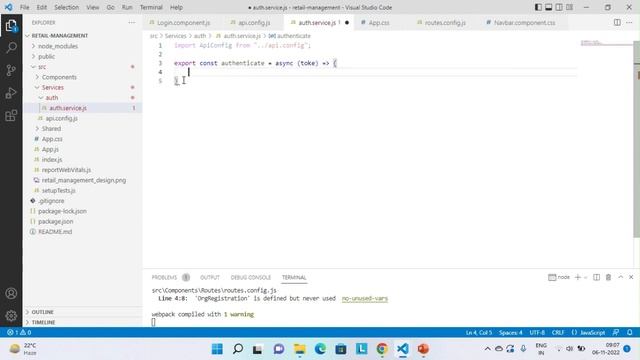Click errors and warnings status bar indicator
This screenshot has height=360, width=640.
[x=19, y=332]
